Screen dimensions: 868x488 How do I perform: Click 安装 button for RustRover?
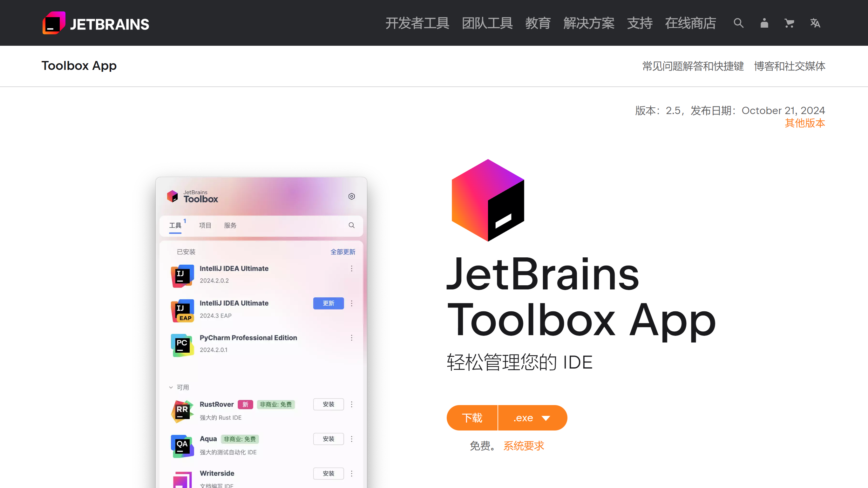(x=329, y=404)
